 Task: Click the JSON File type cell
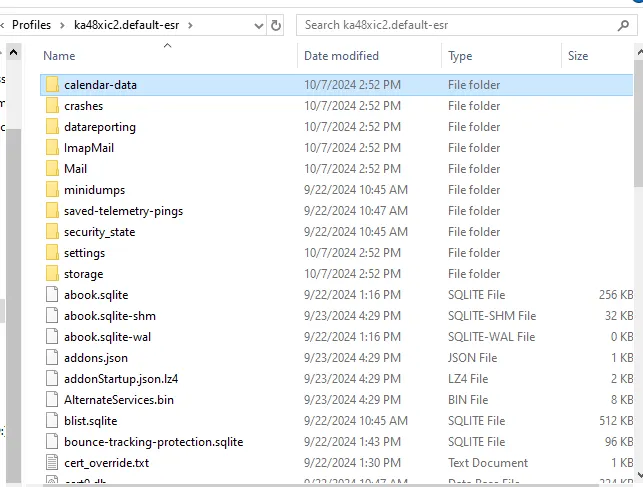tap(472, 357)
